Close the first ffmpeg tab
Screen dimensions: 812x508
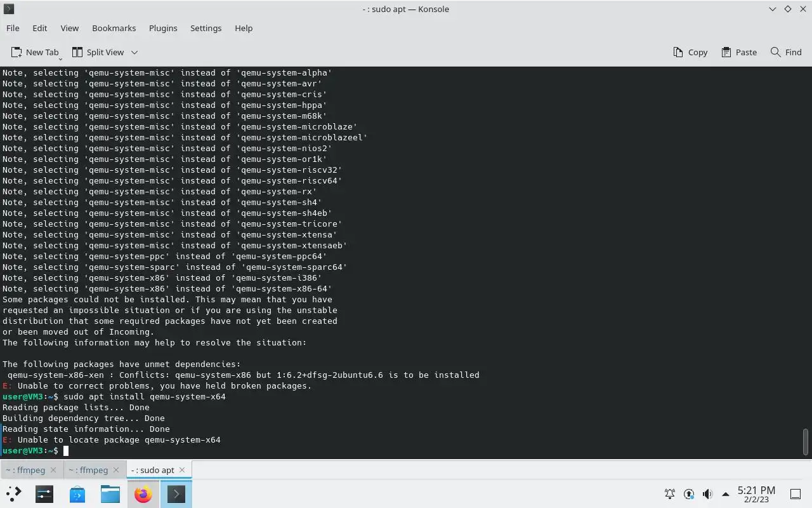(x=53, y=470)
